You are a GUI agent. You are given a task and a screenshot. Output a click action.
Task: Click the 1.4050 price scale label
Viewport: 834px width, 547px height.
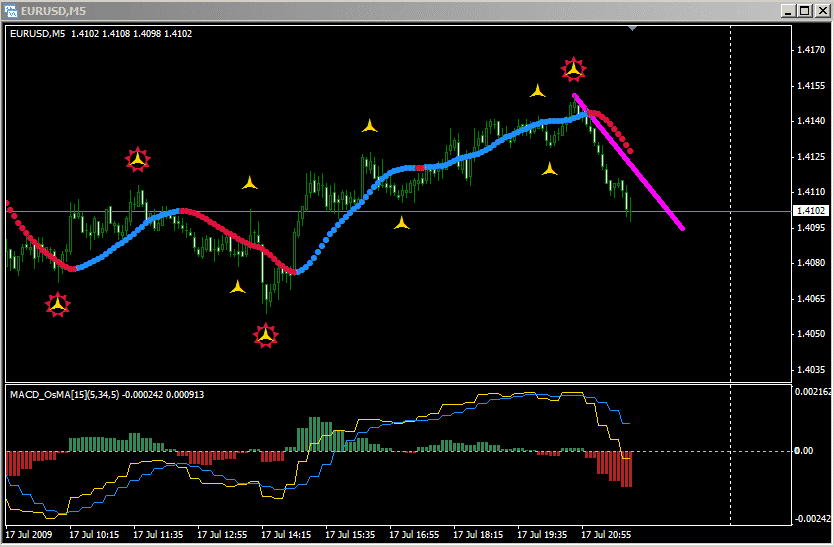click(811, 334)
